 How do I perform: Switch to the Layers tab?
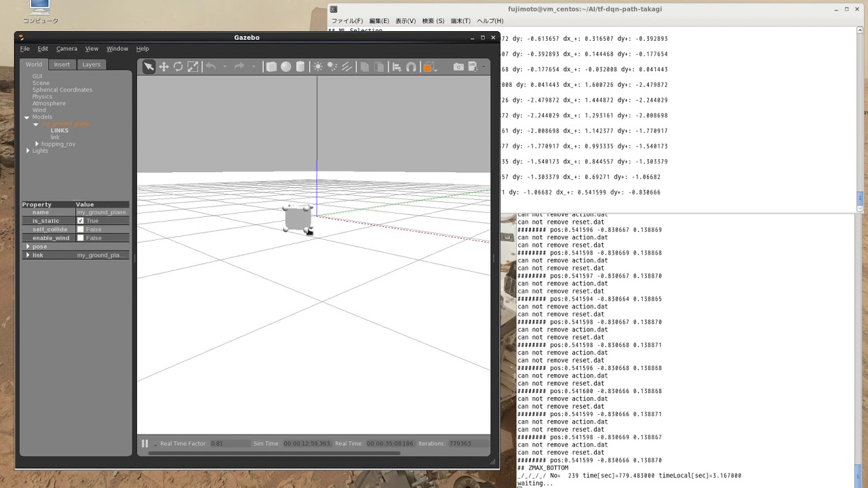[92, 64]
